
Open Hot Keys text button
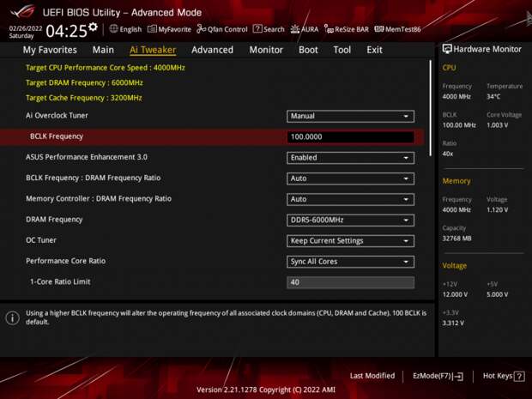point(498,376)
